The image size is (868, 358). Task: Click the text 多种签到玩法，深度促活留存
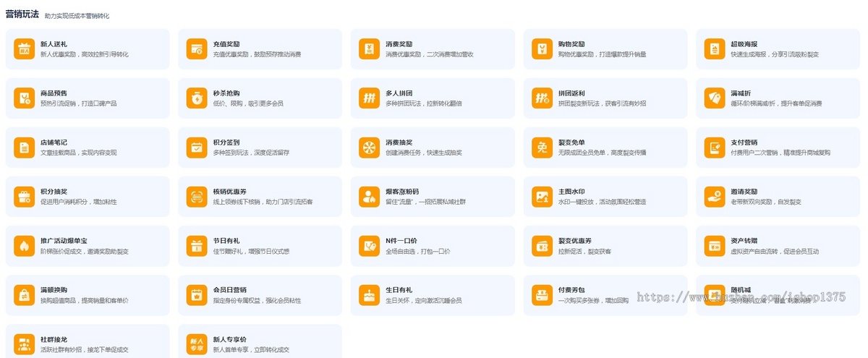[x=251, y=153]
